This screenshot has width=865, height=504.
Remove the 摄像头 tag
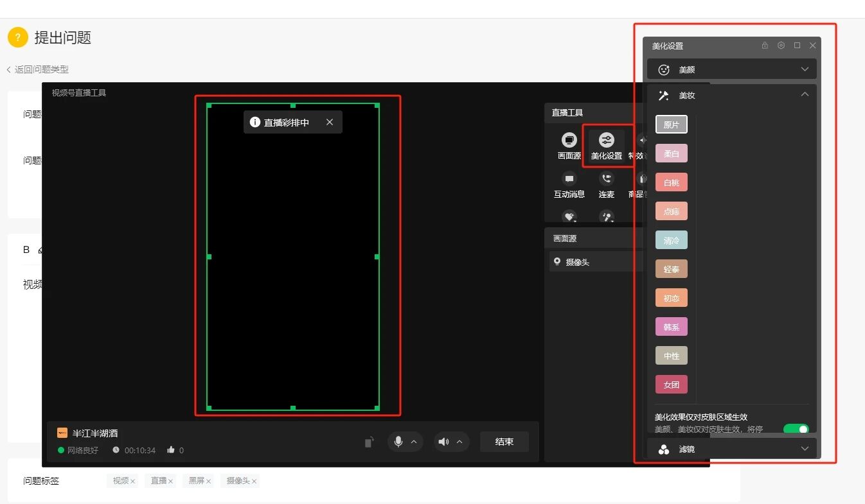[254, 481]
